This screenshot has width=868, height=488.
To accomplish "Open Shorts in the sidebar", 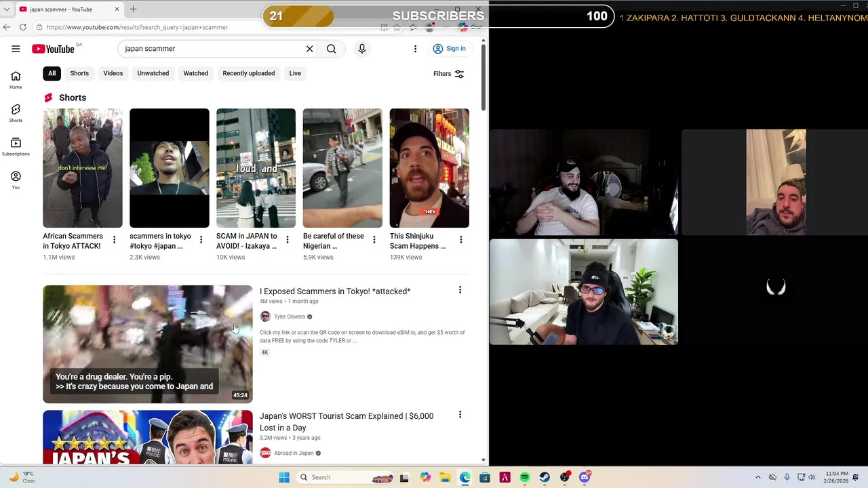I will point(16,113).
